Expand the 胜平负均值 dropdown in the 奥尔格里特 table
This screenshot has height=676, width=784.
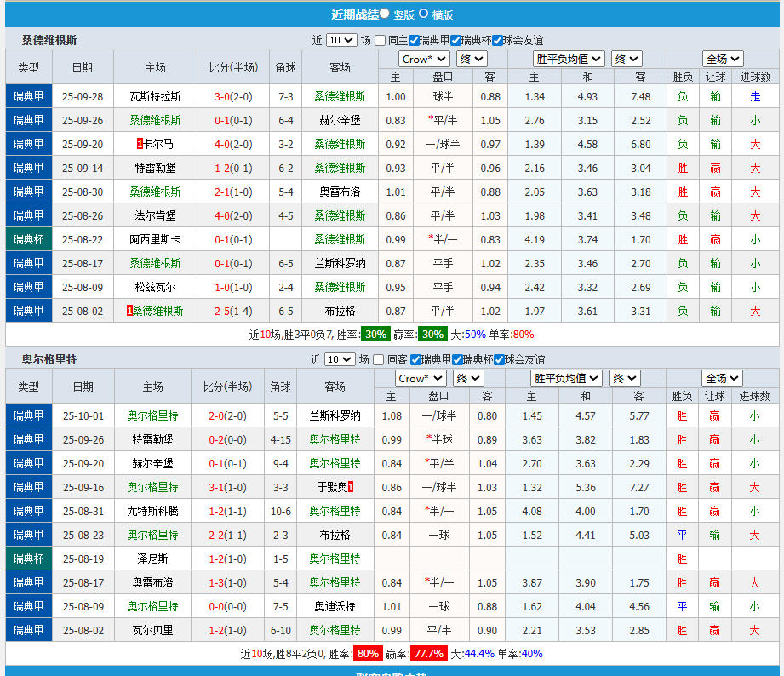tap(566, 378)
